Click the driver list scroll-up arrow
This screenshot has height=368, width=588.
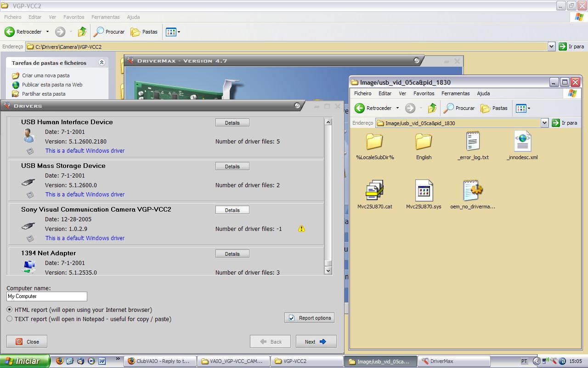point(328,122)
